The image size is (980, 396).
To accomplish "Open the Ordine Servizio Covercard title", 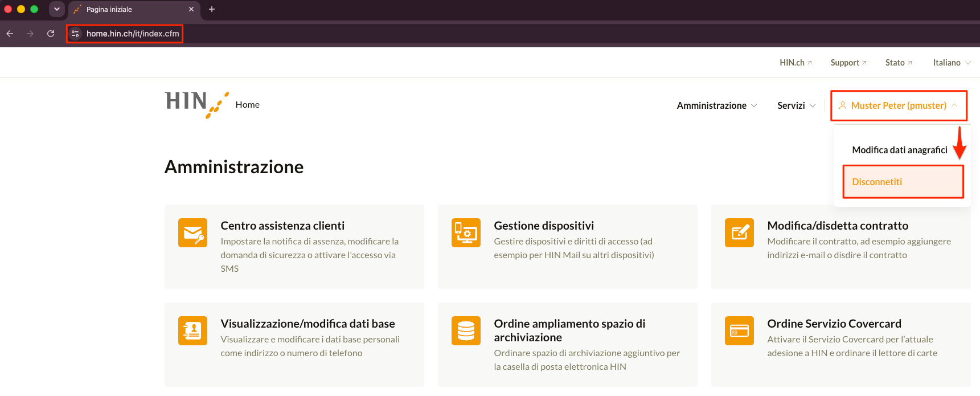I will click(834, 324).
